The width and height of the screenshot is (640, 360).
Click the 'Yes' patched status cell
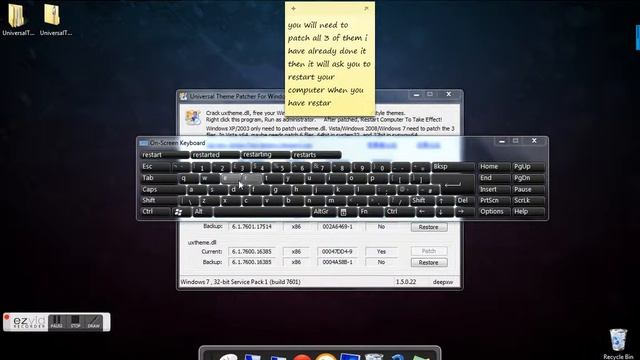pyautogui.click(x=381, y=252)
